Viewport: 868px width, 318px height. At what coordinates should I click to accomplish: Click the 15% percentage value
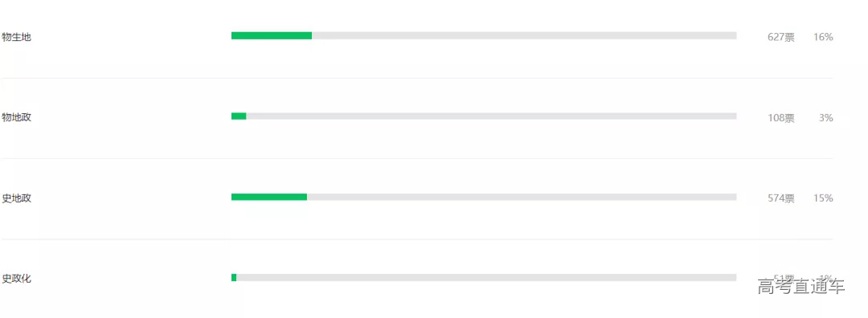click(x=823, y=198)
